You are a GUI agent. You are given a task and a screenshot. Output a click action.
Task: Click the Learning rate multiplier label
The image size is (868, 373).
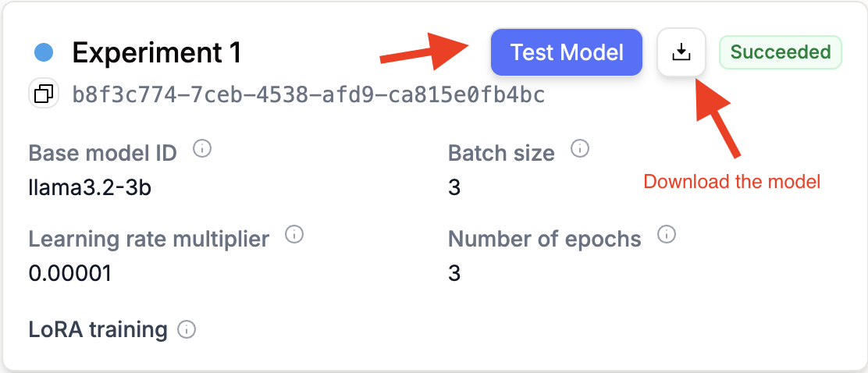click(149, 239)
